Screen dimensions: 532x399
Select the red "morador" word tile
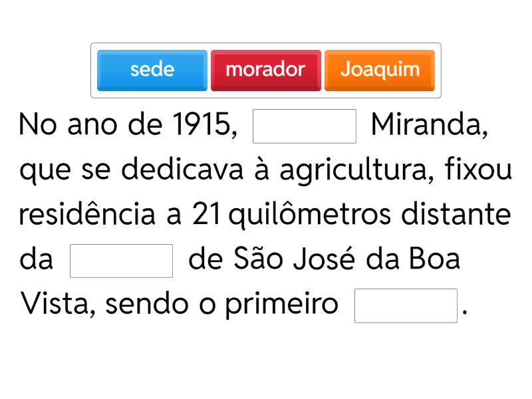click(265, 70)
